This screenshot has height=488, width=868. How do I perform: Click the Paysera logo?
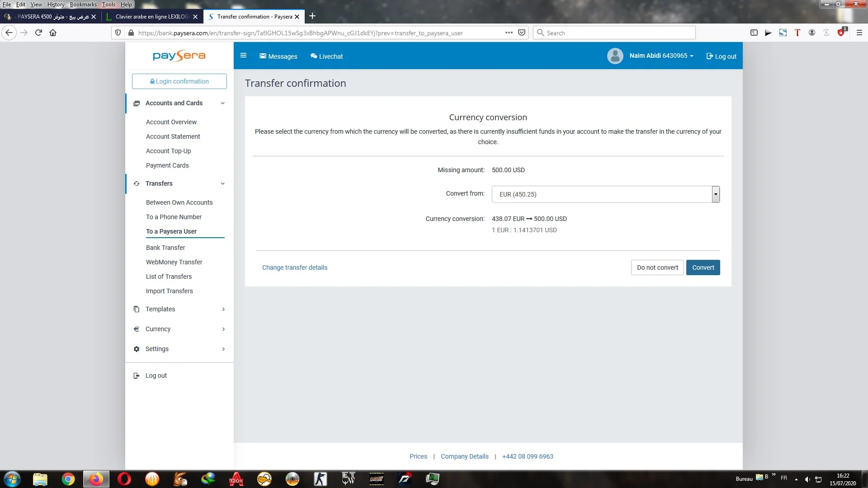[179, 56]
